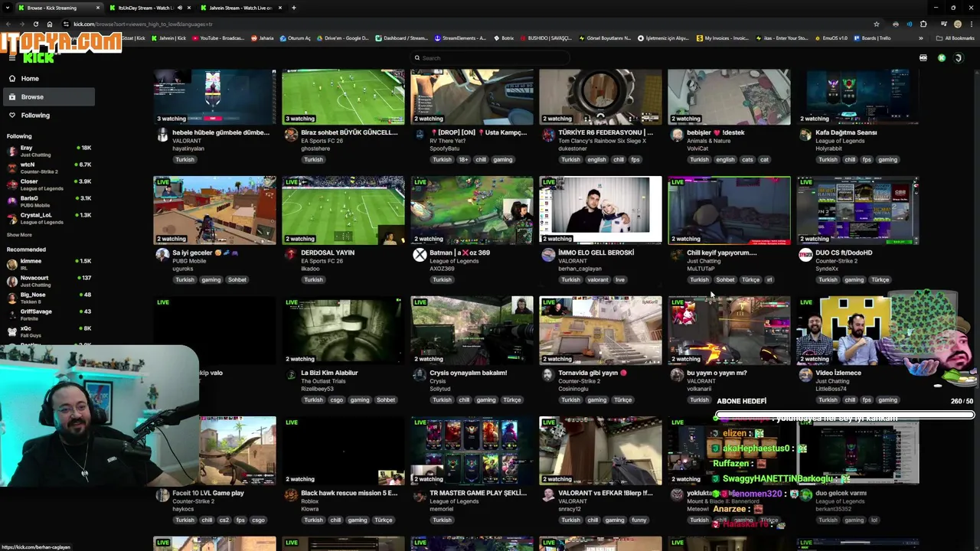Open kimmee avatar in Recommended
980x551 pixels.
point(11,264)
